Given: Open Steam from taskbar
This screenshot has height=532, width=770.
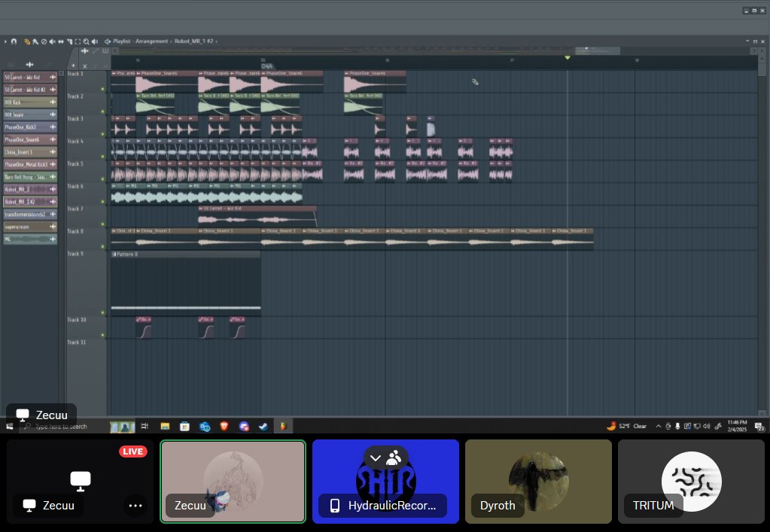Looking at the screenshot, I should click(x=263, y=427).
